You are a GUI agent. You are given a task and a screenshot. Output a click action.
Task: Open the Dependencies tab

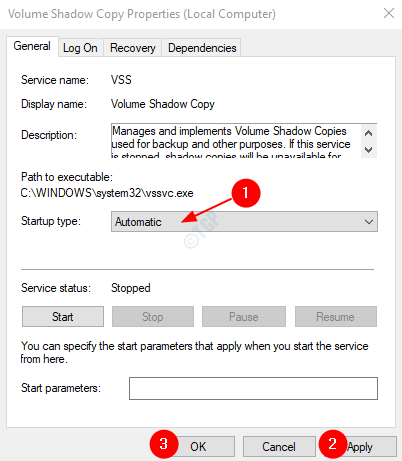pos(202,48)
